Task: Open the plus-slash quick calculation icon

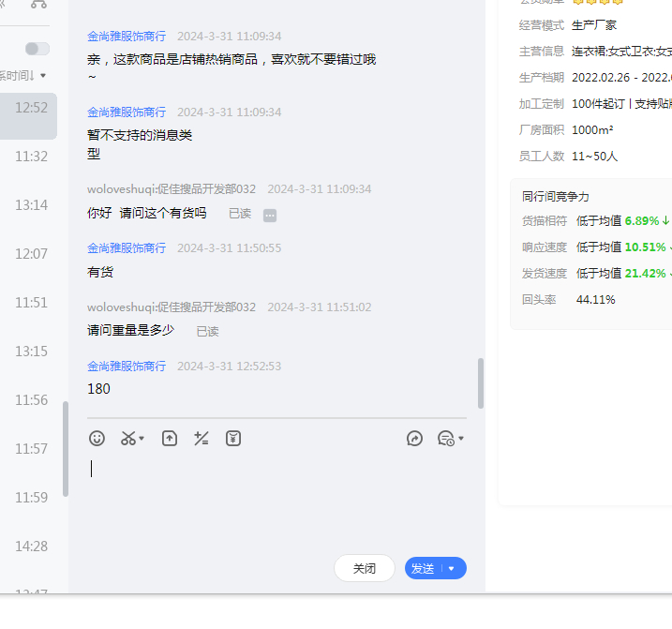Action: pyautogui.click(x=201, y=438)
